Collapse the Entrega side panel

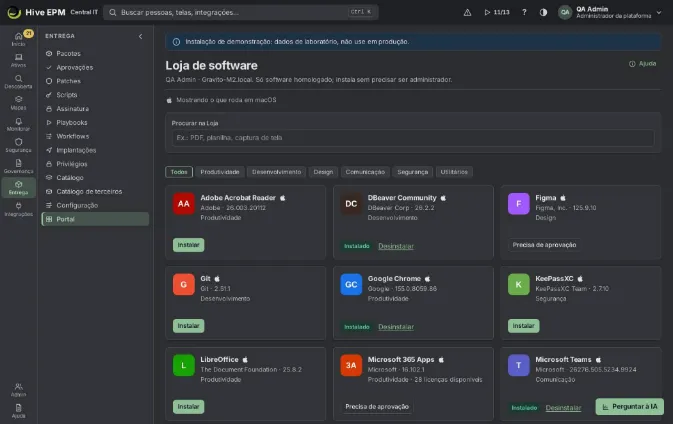point(140,36)
